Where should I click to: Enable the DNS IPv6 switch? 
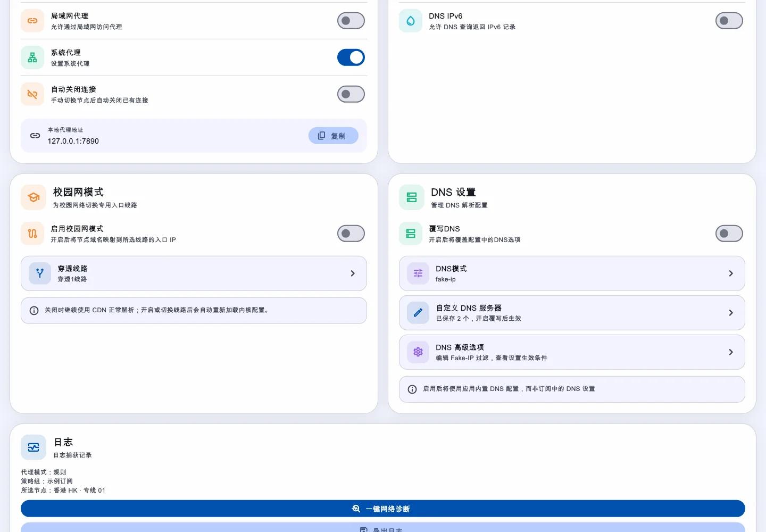click(729, 21)
